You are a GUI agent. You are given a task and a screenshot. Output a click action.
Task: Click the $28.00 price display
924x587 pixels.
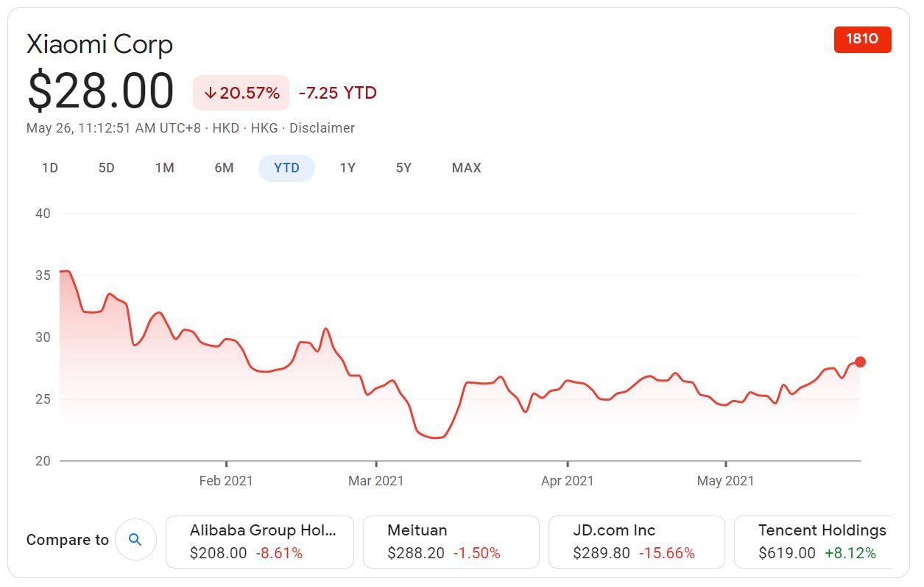point(99,90)
